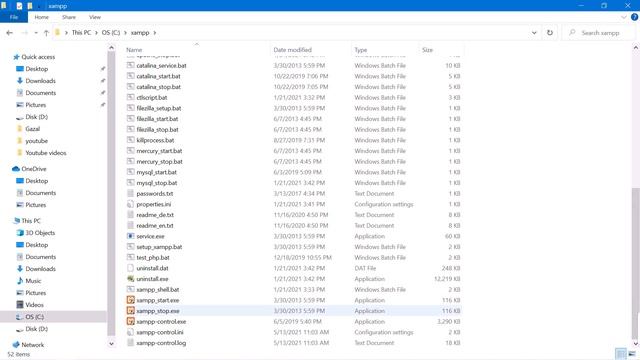Select OS (C:) drive in sidebar
This screenshot has width=640, height=360.
click(x=34, y=317)
